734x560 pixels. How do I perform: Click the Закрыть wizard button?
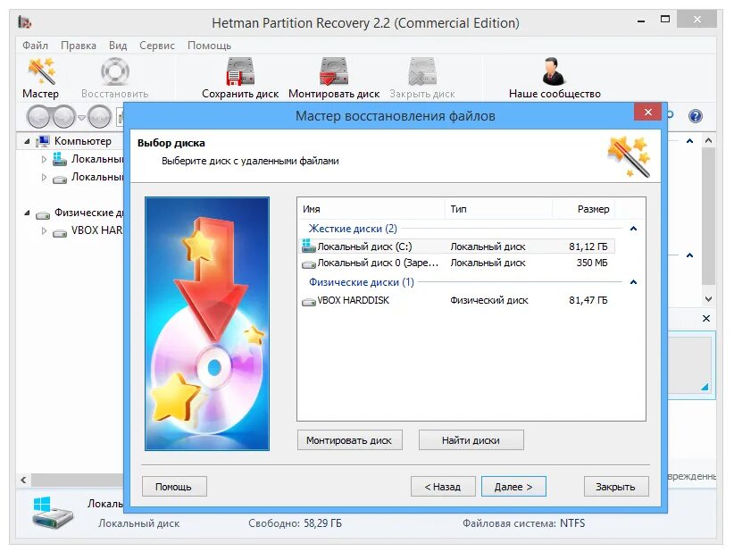pyautogui.click(x=616, y=487)
